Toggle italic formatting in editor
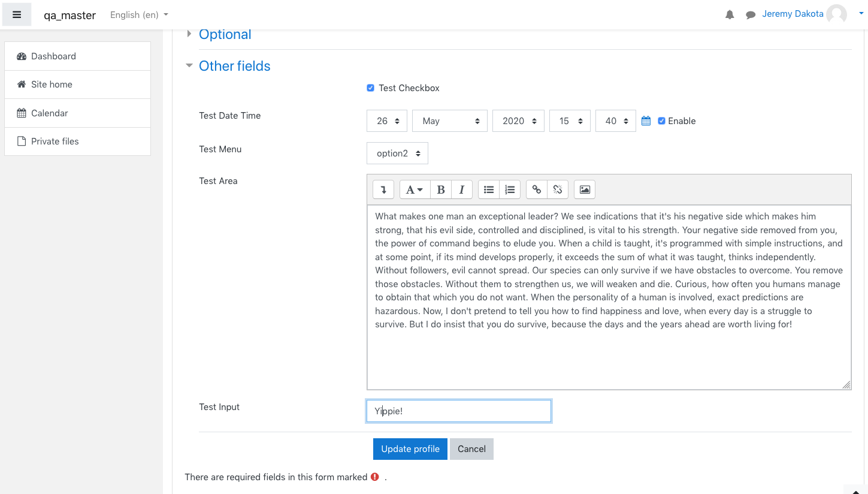Screen dimensions: 868x494 pyautogui.click(x=462, y=189)
